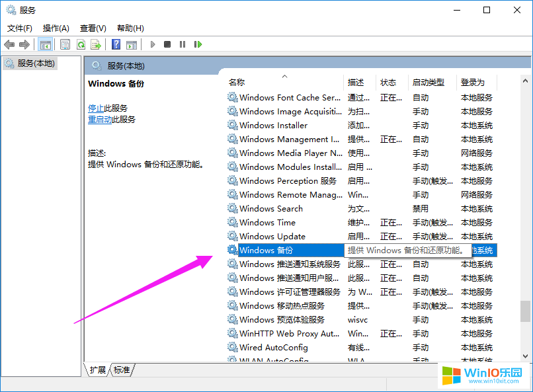Click the gear icon of Windows Time row

[233, 223]
